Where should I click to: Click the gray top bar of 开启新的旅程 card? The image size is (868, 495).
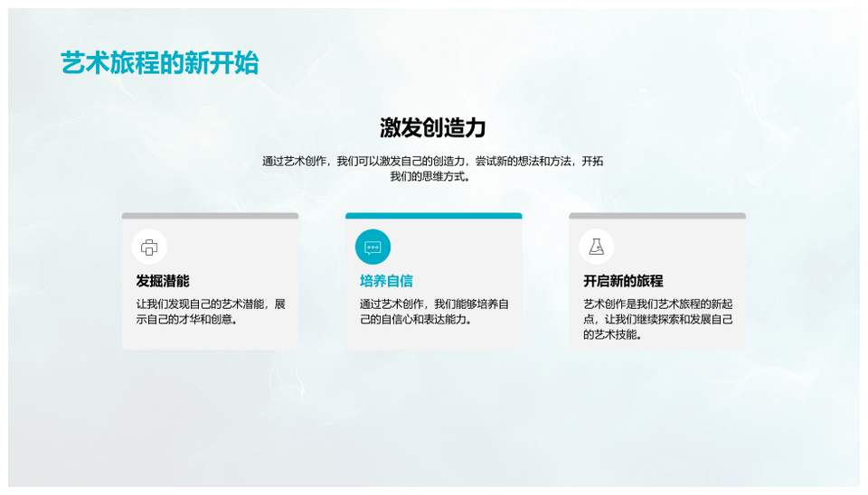pyautogui.click(x=656, y=216)
